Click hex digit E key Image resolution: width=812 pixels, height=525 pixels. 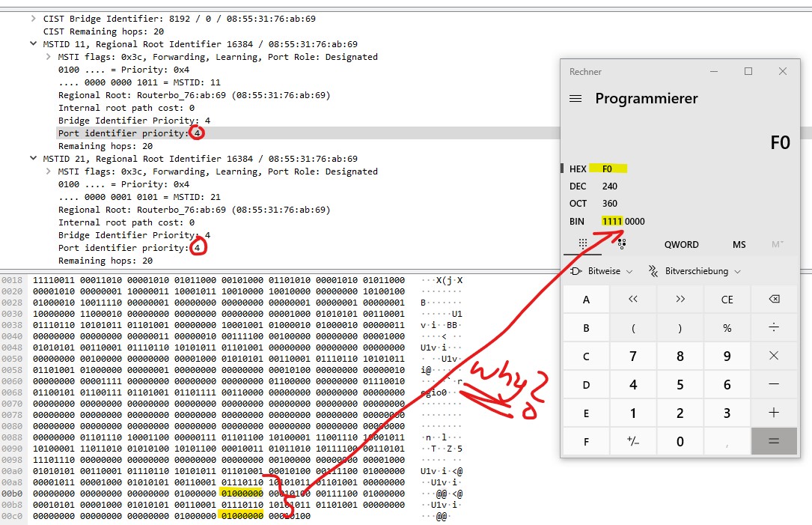586,413
